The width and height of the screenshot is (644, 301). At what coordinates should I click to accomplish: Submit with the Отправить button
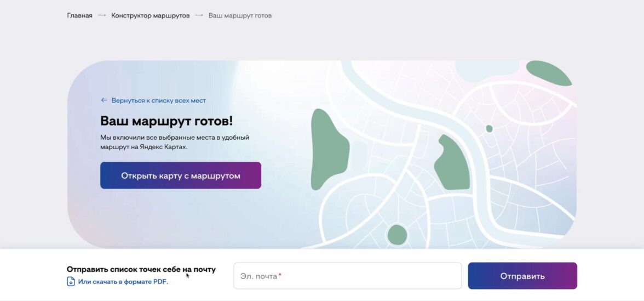point(522,276)
